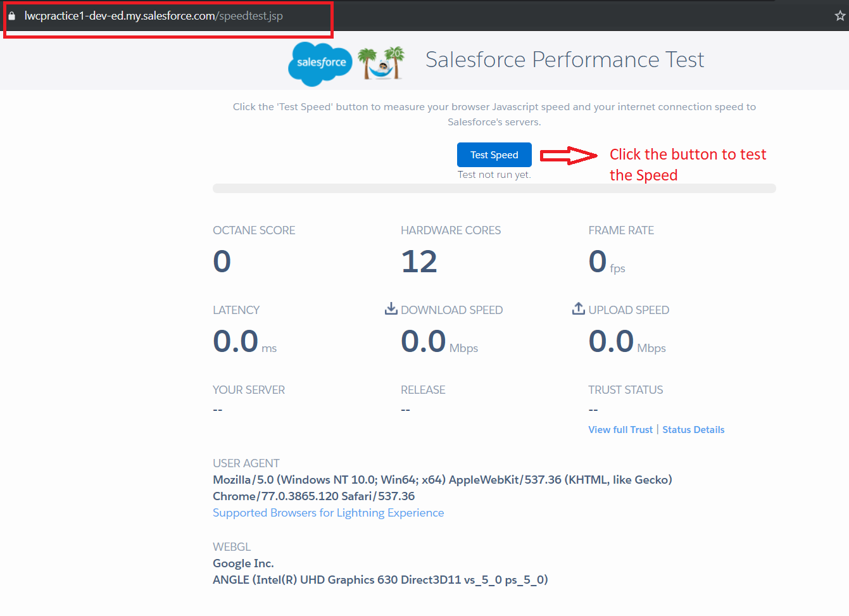Image resolution: width=849 pixels, height=616 pixels.
Task: Open the Status Details link
Action: point(693,429)
